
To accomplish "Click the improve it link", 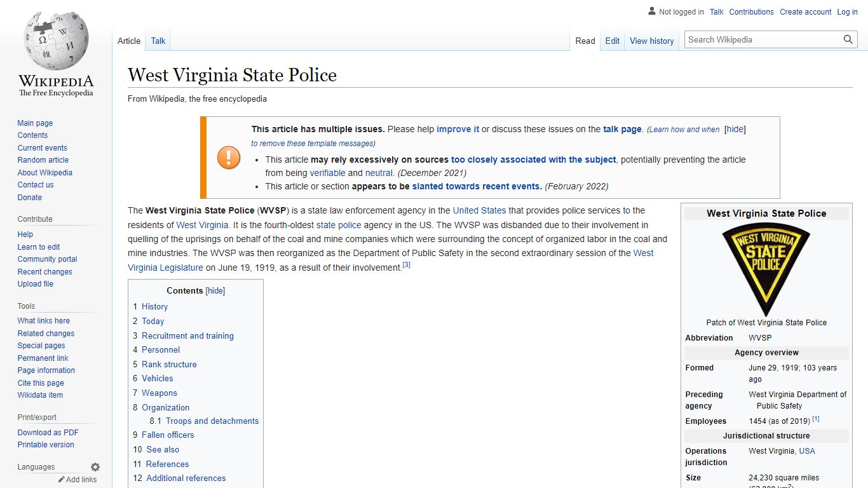I will (458, 129).
